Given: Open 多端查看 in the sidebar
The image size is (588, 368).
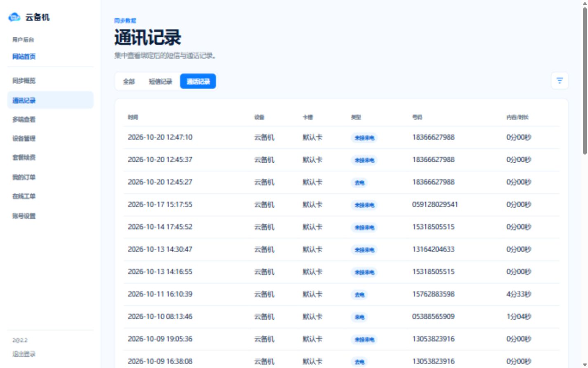Looking at the screenshot, I should pyautogui.click(x=50, y=119).
